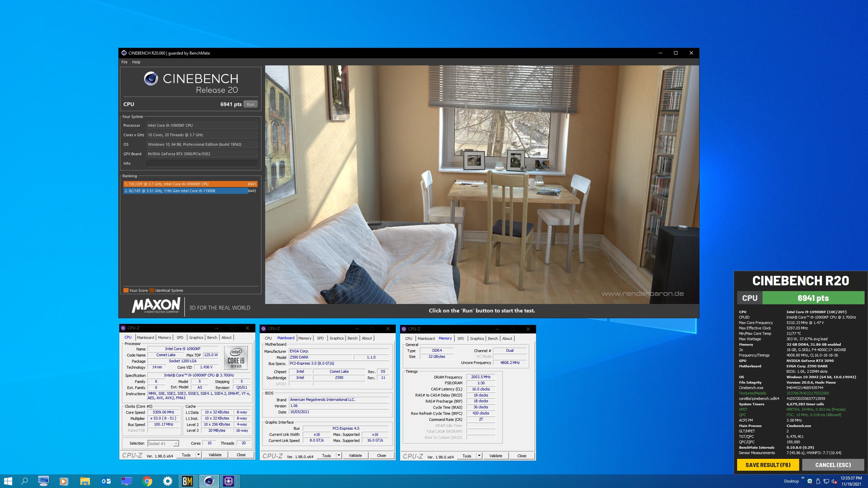Expand the Socket #1 selection dropdown
Image resolution: width=868 pixels, height=488 pixels.
tap(176, 444)
